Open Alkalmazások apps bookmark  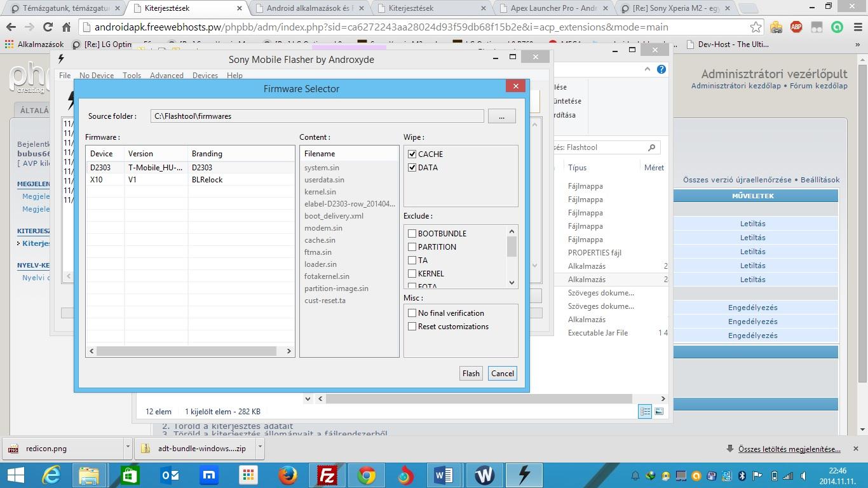point(34,44)
